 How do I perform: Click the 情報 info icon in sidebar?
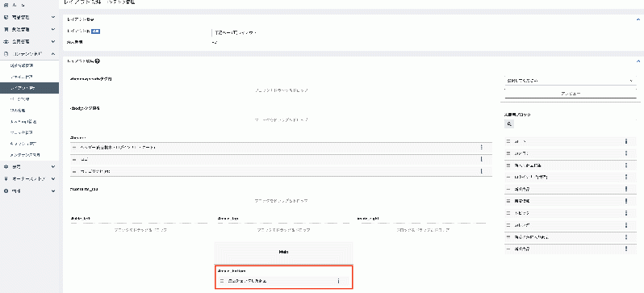pyautogui.click(x=6, y=191)
